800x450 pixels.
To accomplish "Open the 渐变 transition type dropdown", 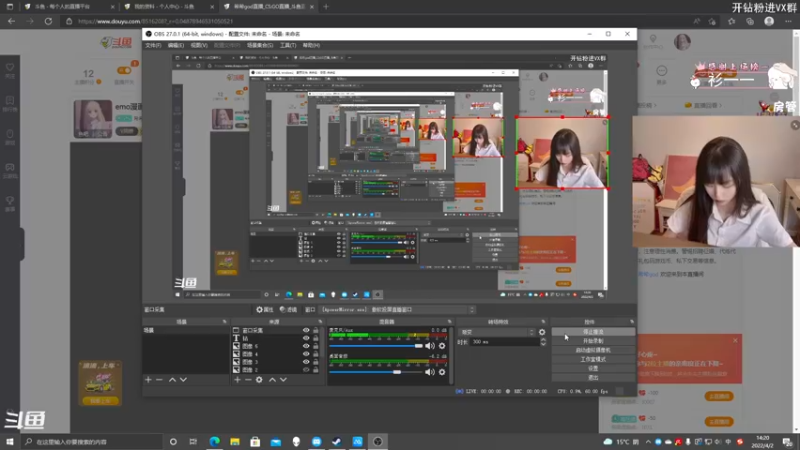I will (496, 332).
